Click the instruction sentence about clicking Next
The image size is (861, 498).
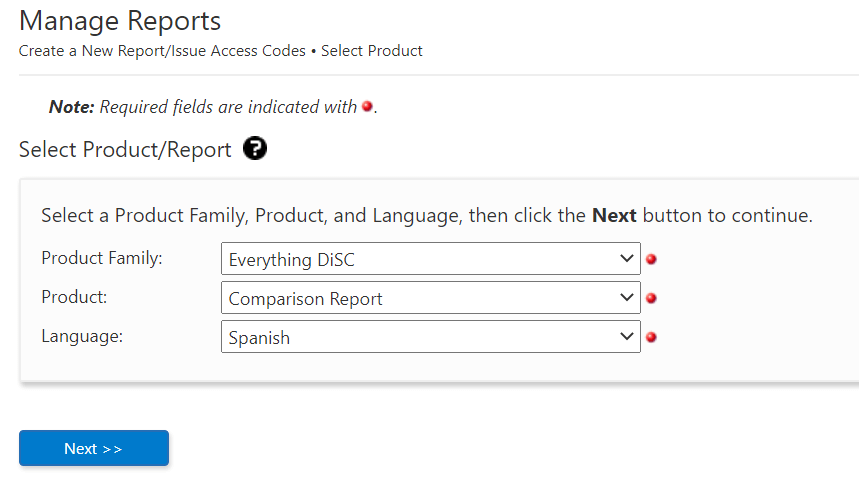coord(427,215)
